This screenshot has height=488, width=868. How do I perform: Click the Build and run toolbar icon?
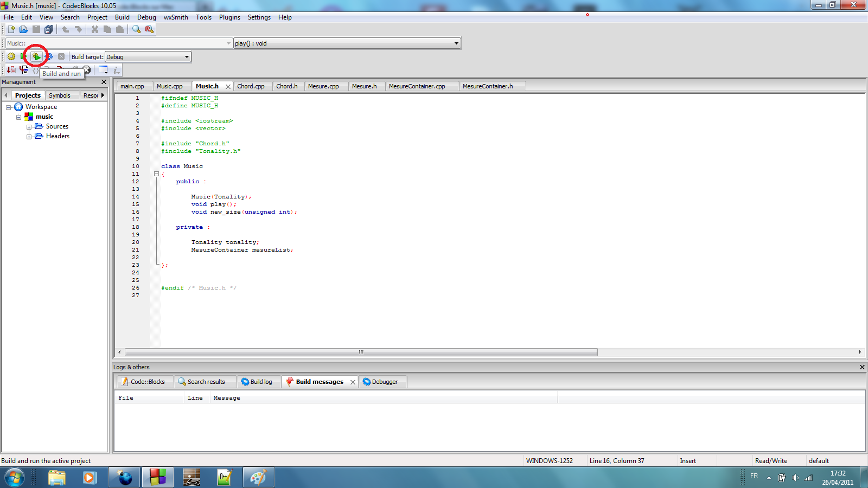(36, 56)
